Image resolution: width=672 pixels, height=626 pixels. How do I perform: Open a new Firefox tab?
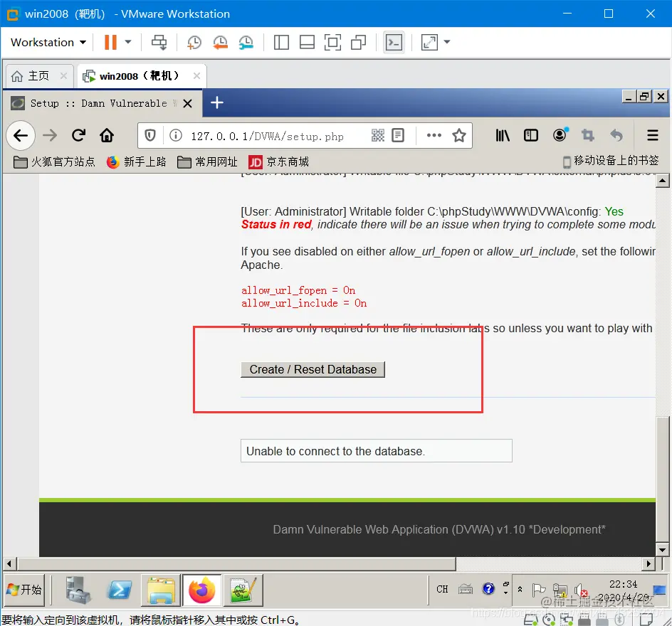tap(217, 102)
